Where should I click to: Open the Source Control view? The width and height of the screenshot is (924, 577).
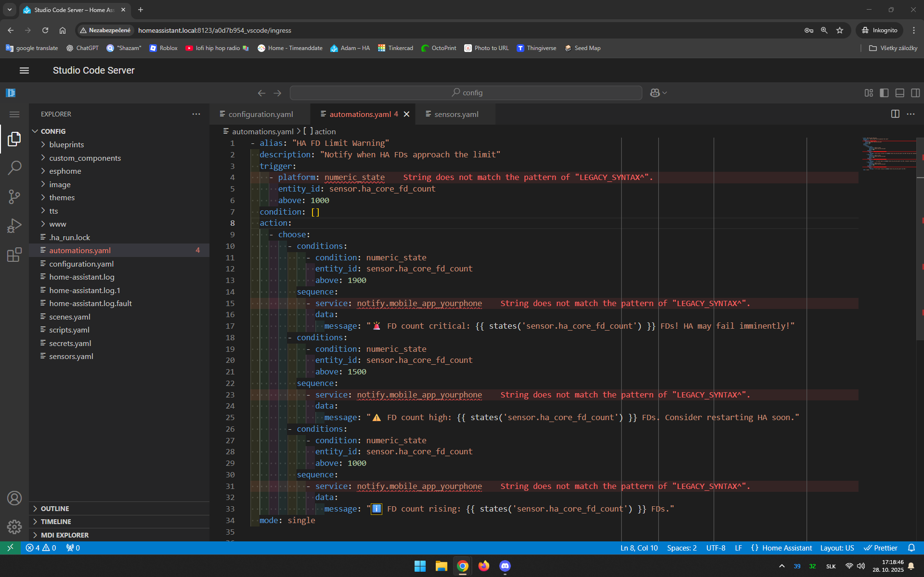click(14, 196)
